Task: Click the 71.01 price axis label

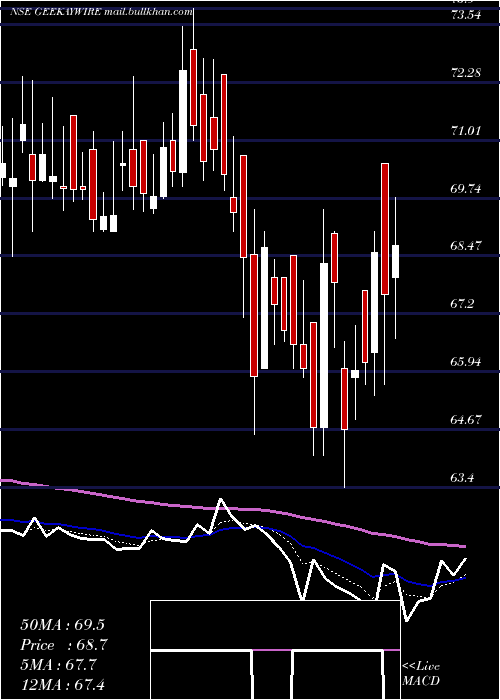Action: point(466,130)
